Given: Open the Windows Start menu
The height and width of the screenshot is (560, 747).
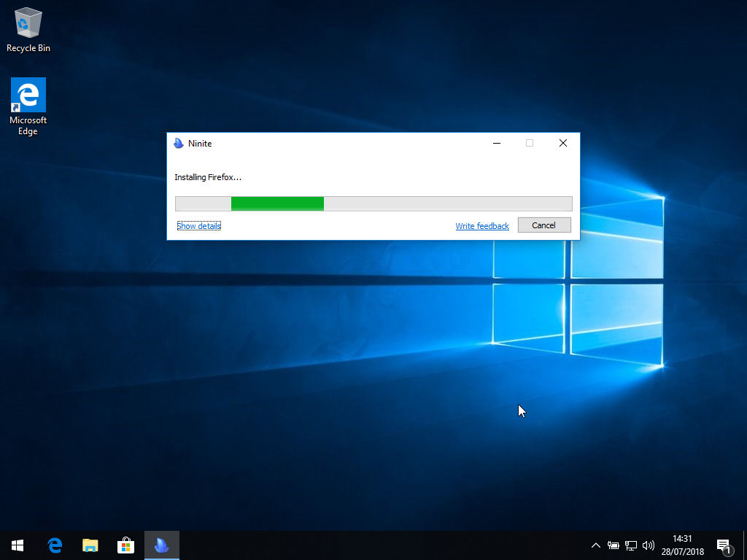Looking at the screenshot, I should tap(18, 545).
